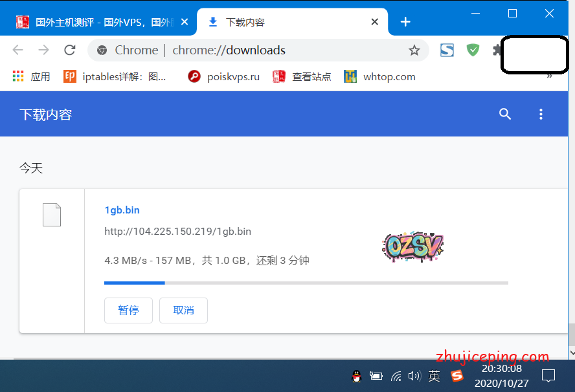Toggle the 英 input language indicator

click(434, 376)
